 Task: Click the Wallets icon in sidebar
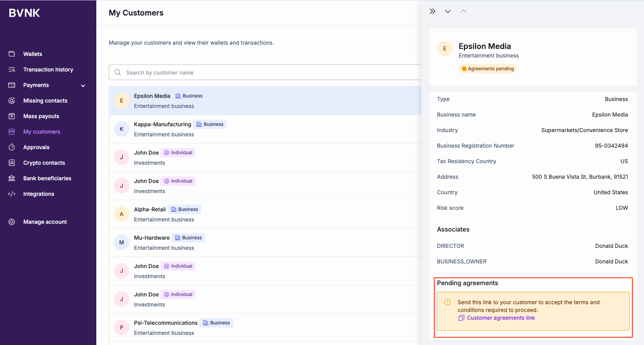tap(12, 54)
